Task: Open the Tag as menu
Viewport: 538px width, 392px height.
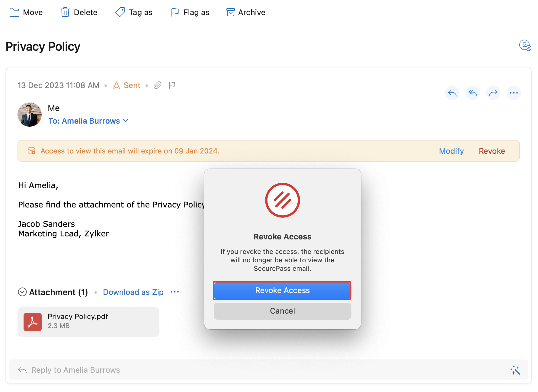Action: pyautogui.click(x=134, y=12)
